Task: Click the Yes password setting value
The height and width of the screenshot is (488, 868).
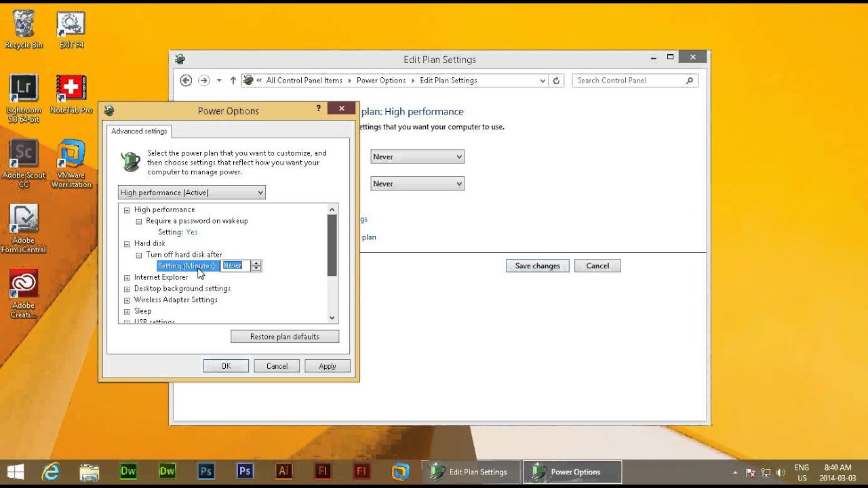Action: (x=192, y=232)
